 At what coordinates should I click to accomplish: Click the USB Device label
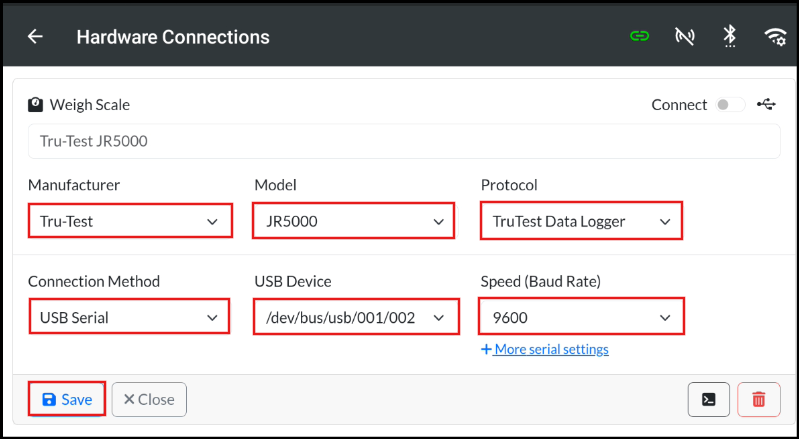click(292, 281)
